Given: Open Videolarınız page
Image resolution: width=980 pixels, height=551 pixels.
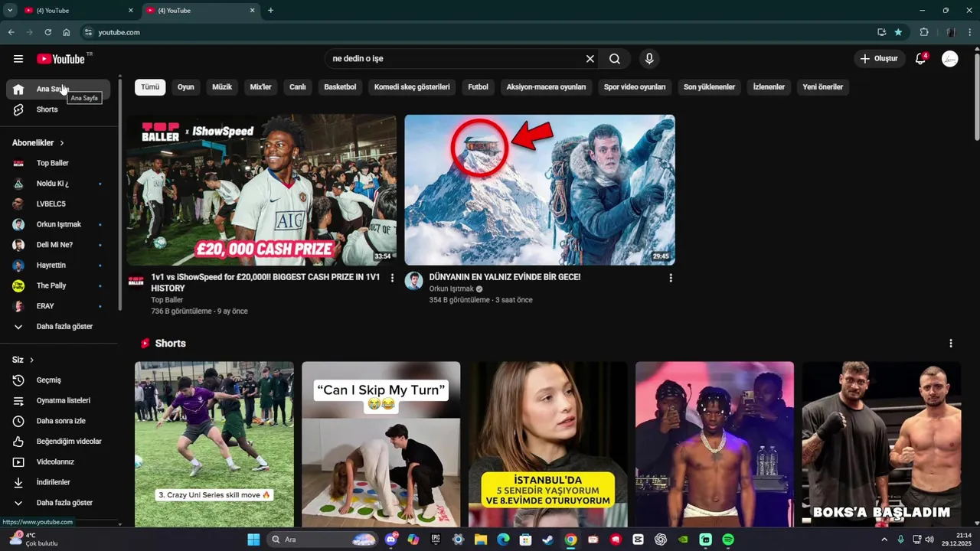Looking at the screenshot, I should coord(58,462).
